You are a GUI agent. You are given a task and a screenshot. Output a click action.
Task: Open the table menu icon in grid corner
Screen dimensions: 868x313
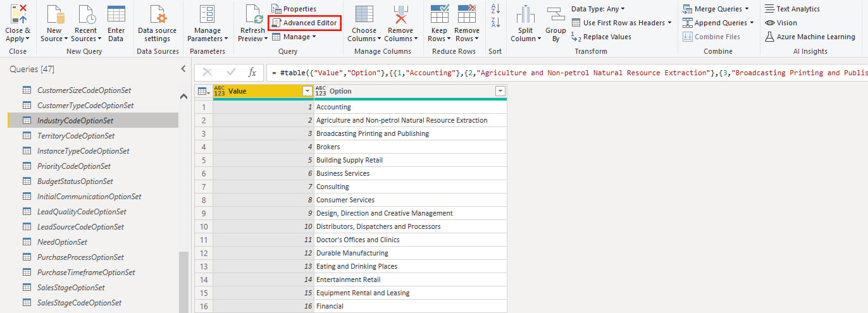tap(204, 91)
